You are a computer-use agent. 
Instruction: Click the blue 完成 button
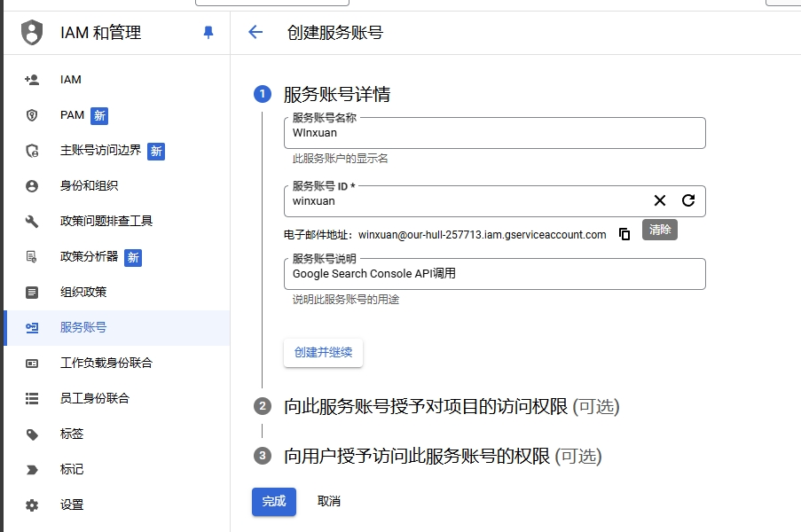[274, 502]
